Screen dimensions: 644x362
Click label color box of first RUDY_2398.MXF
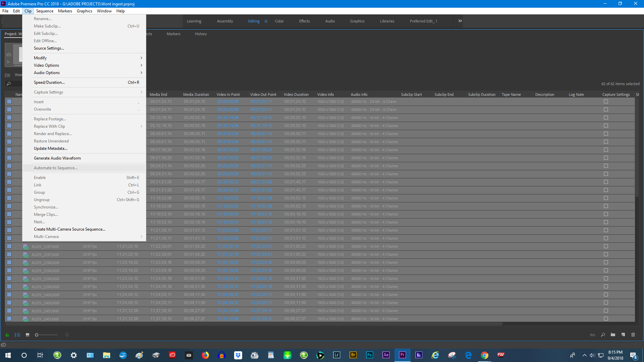click(9, 262)
